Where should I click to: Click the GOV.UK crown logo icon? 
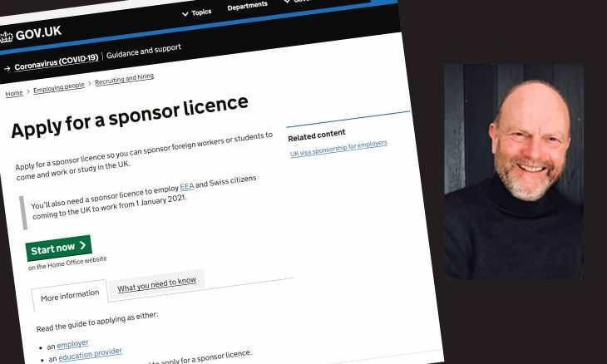tap(6, 37)
